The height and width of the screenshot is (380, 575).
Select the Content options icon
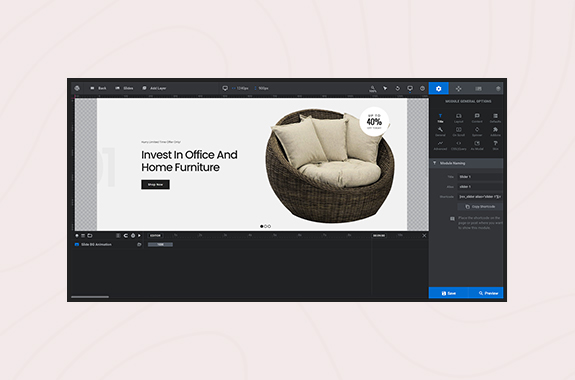(477, 118)
